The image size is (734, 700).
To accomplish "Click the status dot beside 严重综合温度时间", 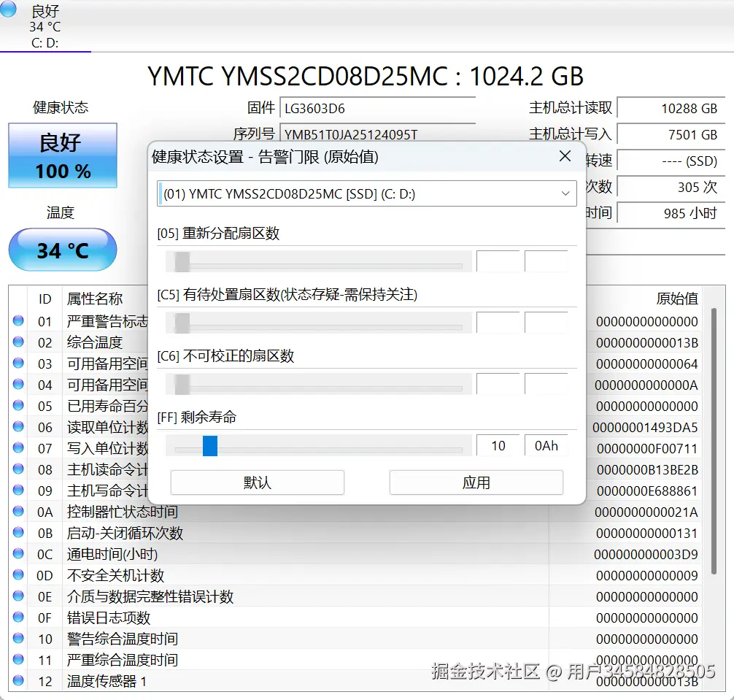I will [x=18, y=659].
